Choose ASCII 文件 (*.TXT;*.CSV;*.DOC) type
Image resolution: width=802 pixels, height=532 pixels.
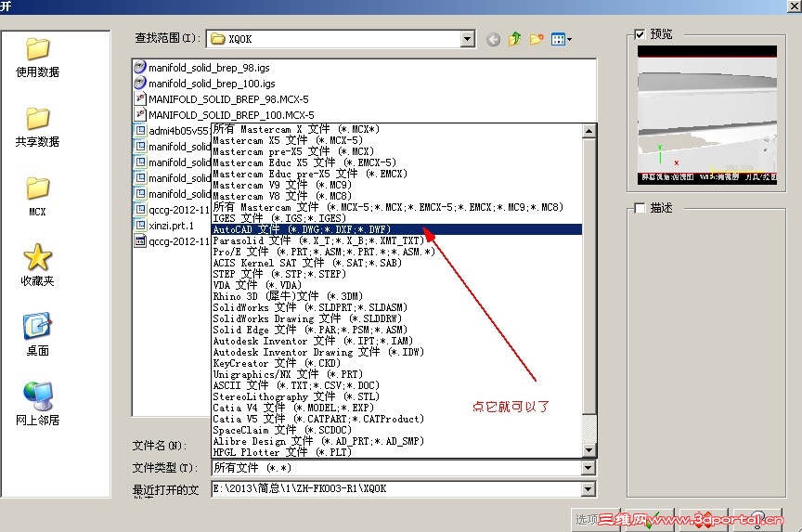pyautogui.click(x=397, y=385)
